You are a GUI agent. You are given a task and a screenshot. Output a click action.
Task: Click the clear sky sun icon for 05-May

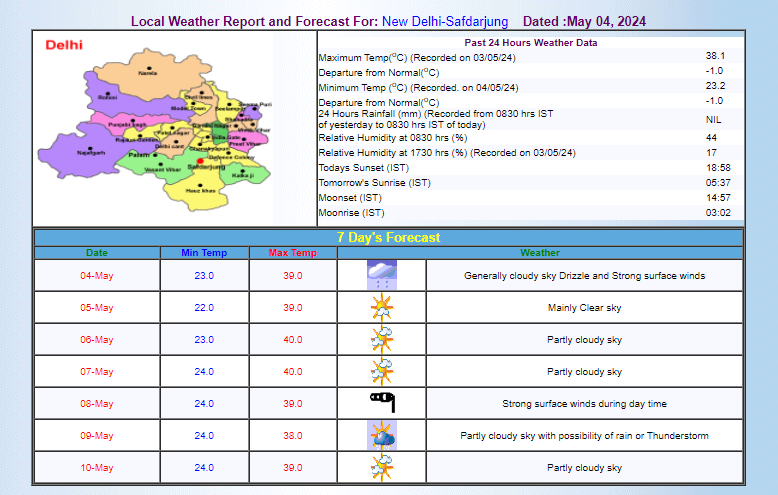[x=382, y=307]
